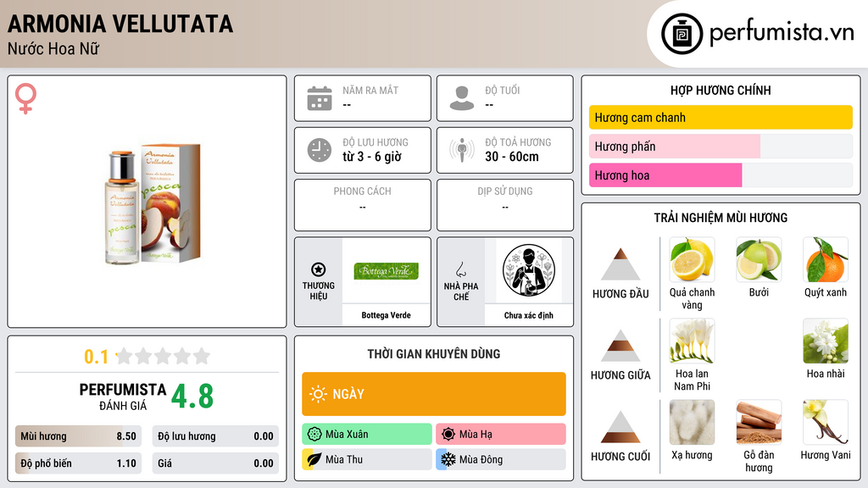Viewport: 868px width, 488px height.
Task: Open the Quýt xanh note image
Action: pyautogui.click(x=826, y=260)
